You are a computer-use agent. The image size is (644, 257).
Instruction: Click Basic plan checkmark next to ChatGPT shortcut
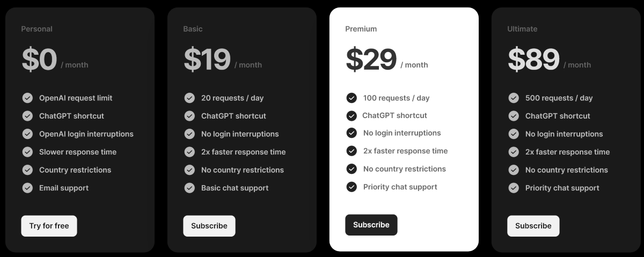point(189,116)
